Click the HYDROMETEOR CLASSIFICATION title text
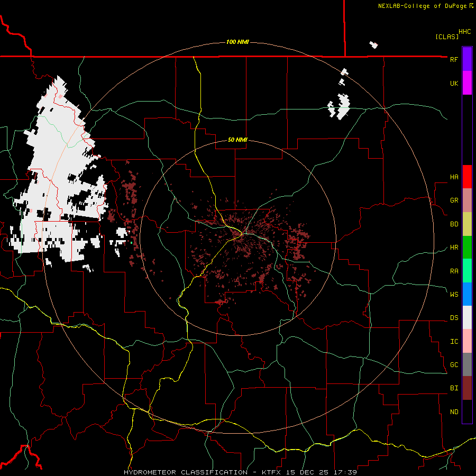This screenshot has width=476, height=476. (186, 472)
